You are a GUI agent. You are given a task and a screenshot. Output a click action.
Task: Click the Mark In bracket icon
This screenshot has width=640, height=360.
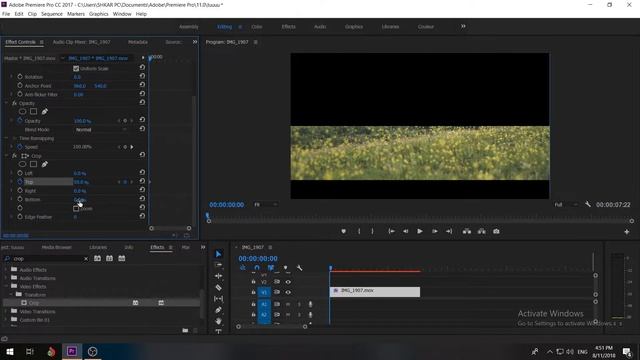pos(359,231)
